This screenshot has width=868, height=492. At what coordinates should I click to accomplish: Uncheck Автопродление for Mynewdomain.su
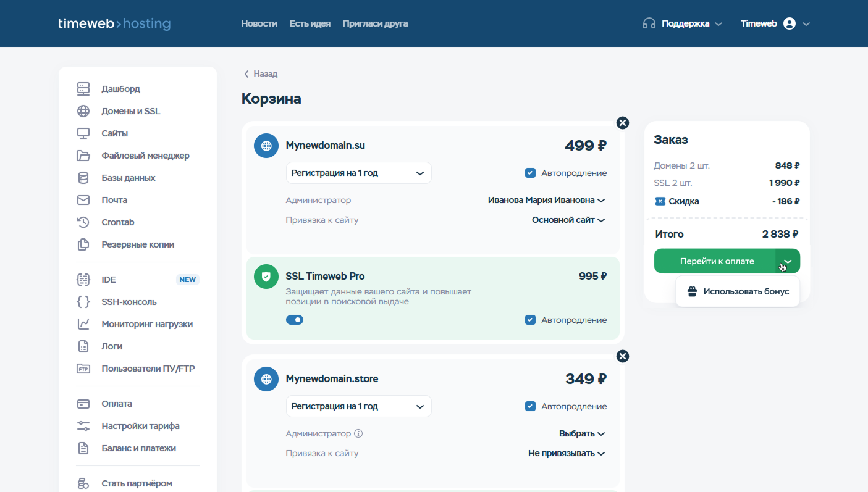pos(530,173)
